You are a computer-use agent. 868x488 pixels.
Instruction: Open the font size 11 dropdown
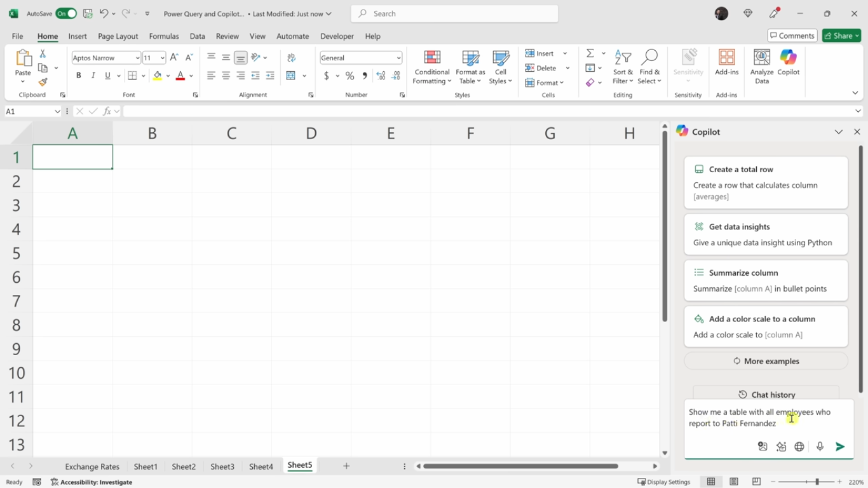point(163,58)
